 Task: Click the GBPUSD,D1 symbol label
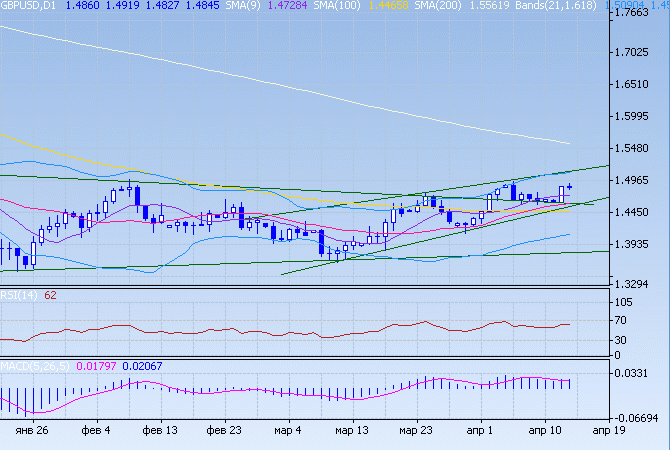(28, 6)
